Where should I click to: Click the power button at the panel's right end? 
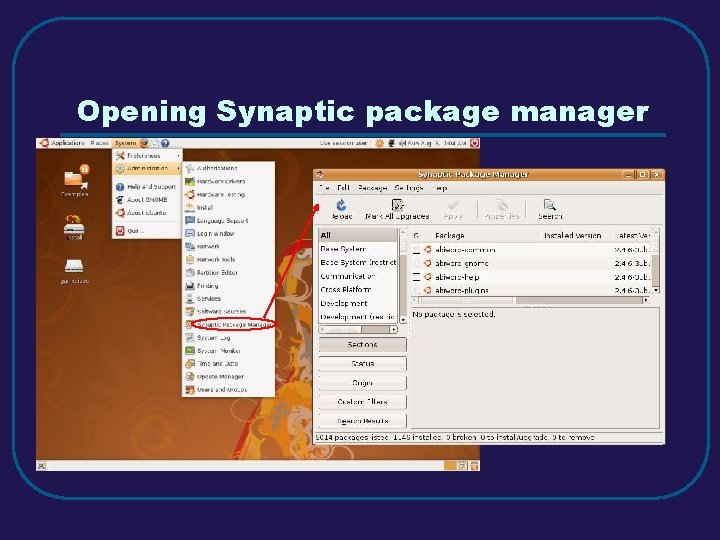click(474, 143)
